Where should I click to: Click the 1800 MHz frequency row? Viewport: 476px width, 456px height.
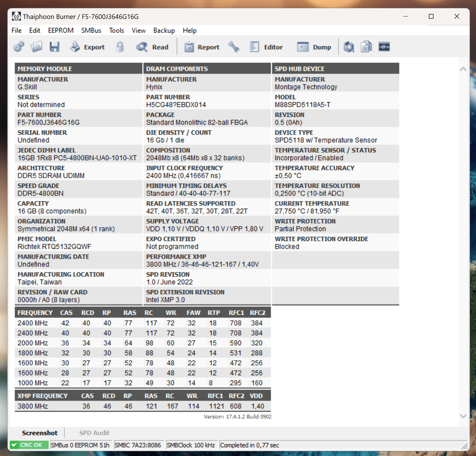pyautogui.click(x=143, y=353)
